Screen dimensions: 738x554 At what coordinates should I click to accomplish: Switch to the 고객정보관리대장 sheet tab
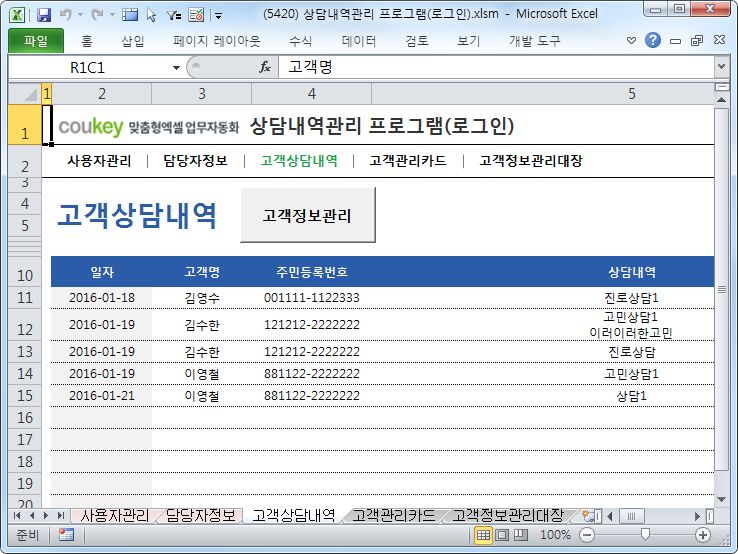[508, 516]
